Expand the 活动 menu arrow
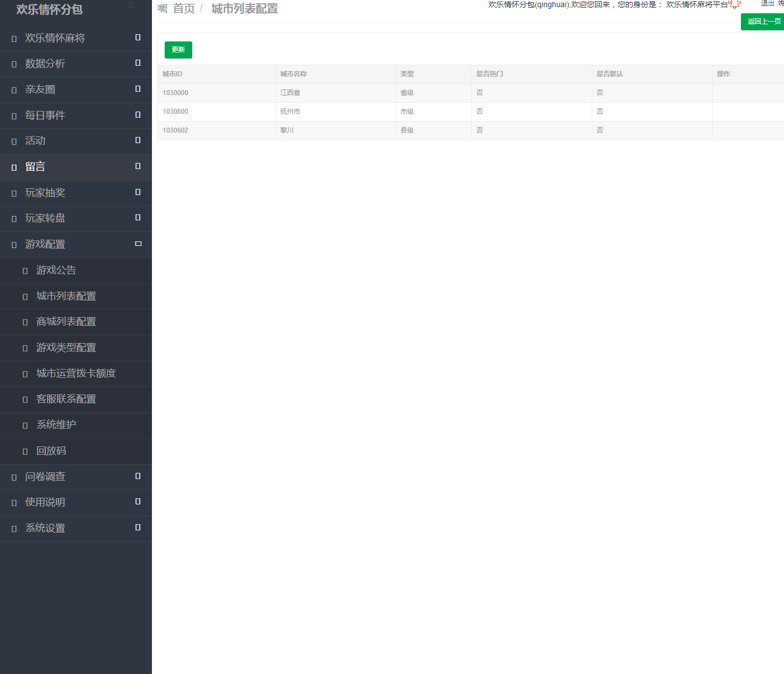The image size is (784, 674). click(138, 140)
